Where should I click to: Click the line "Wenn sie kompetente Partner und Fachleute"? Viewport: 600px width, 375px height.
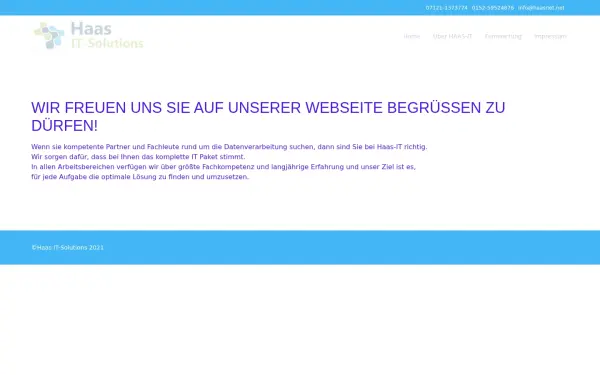point(229,147)
